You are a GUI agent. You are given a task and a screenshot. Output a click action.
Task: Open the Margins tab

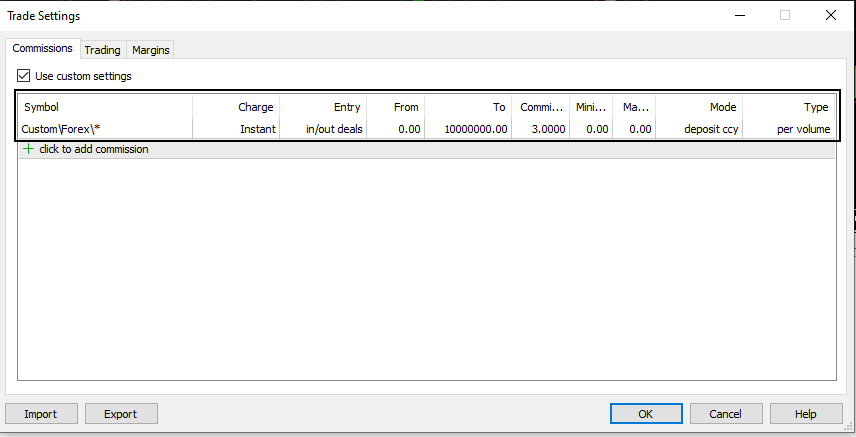151,50
